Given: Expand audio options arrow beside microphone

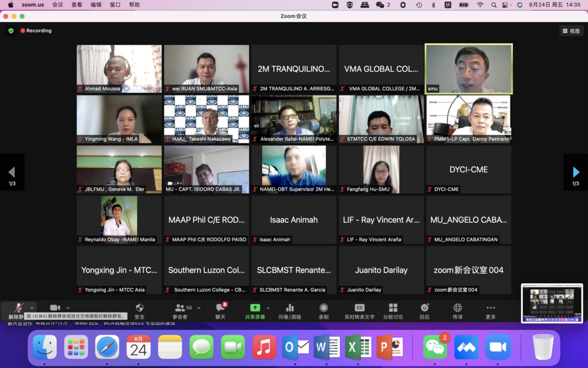Looking at the screenshot, I should point(32,308).
